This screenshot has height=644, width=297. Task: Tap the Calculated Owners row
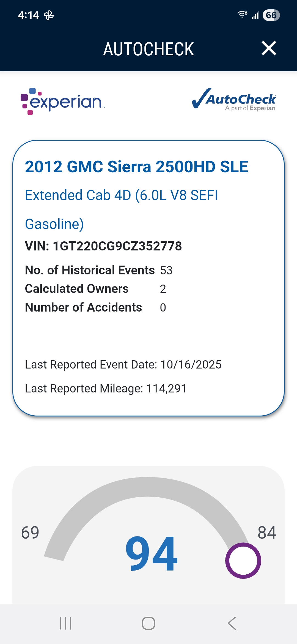(95, 289)
